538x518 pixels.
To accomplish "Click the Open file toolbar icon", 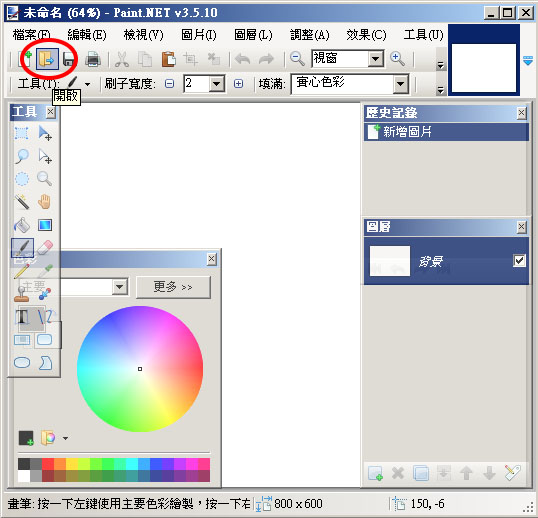I will [47, 59].
